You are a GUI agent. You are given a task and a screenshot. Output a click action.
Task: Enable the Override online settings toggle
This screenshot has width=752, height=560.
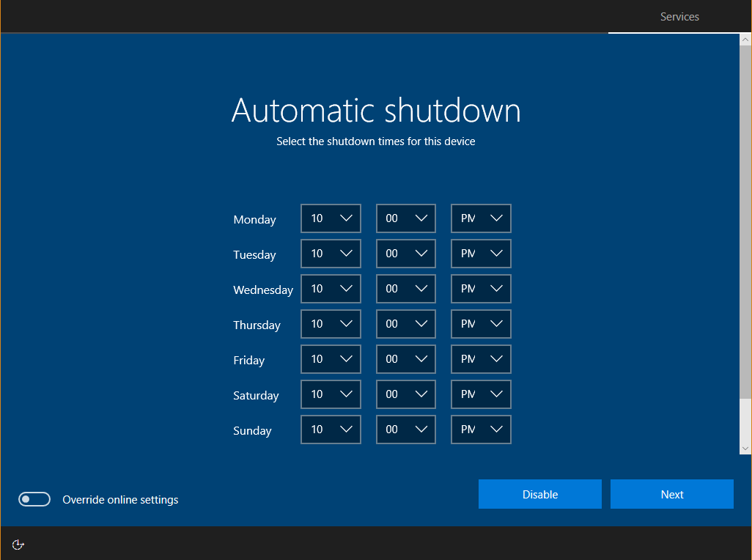coord(34,499)
